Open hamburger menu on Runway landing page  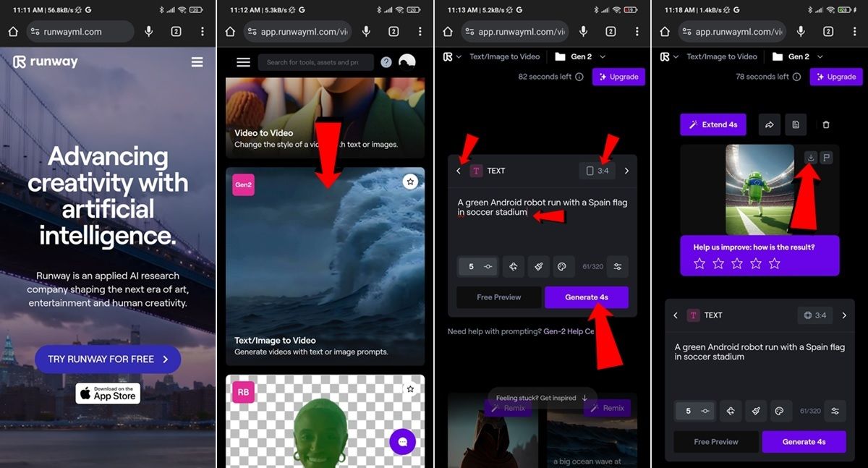[x=197, y=62]
